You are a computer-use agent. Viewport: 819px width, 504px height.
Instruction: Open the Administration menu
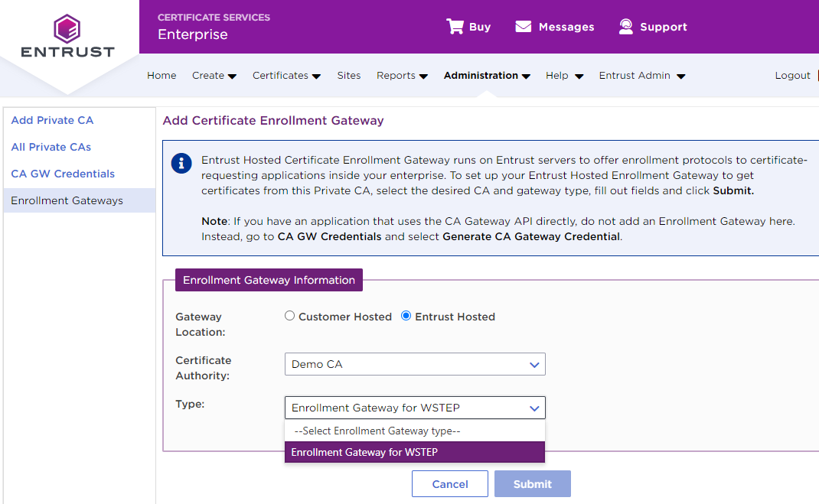pos(487,76)
